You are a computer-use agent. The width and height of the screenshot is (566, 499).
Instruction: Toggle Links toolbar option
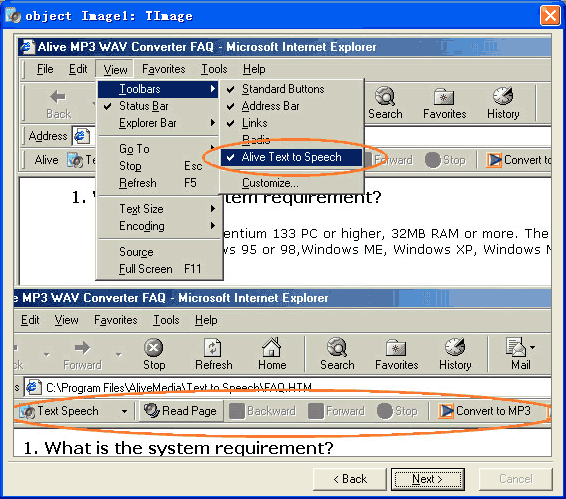click(292, 123)
